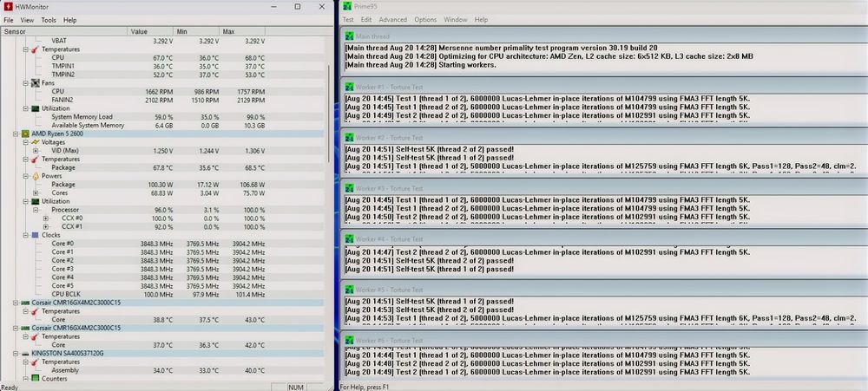The height and width of the screenshot is (391, 868).
Task: Collapse the Clocks node
Action: click(26, 235)
